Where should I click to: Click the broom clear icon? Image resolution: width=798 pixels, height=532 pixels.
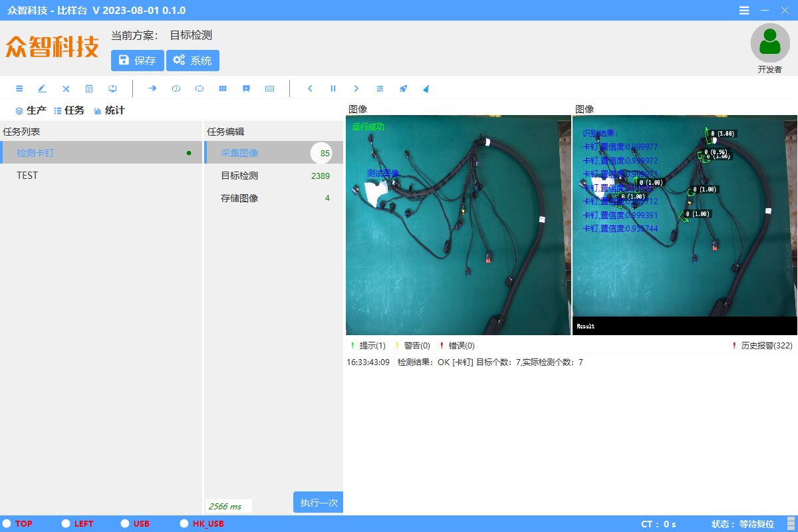pos(426,88)
